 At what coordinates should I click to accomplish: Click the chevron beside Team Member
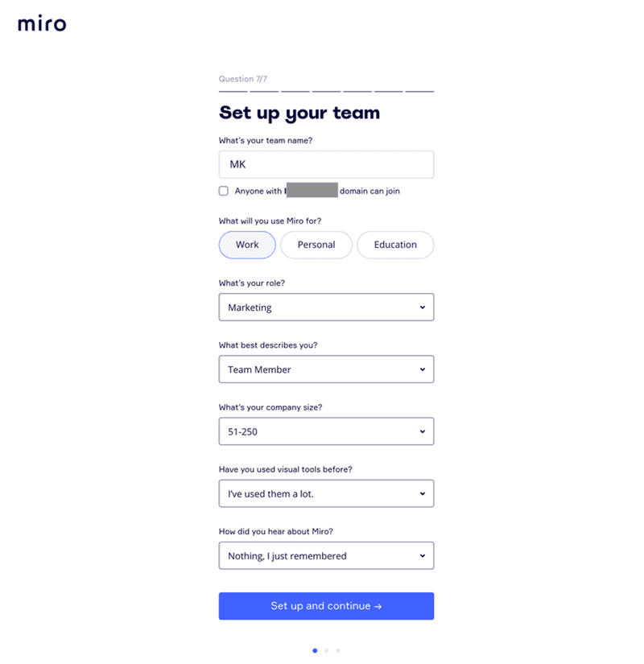[424, 369]
